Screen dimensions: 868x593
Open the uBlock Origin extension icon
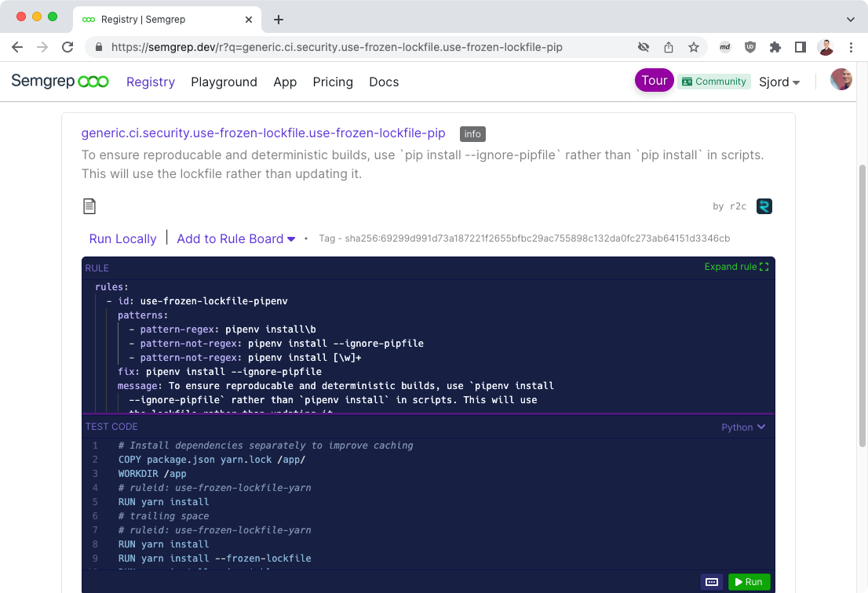[750, 46]
